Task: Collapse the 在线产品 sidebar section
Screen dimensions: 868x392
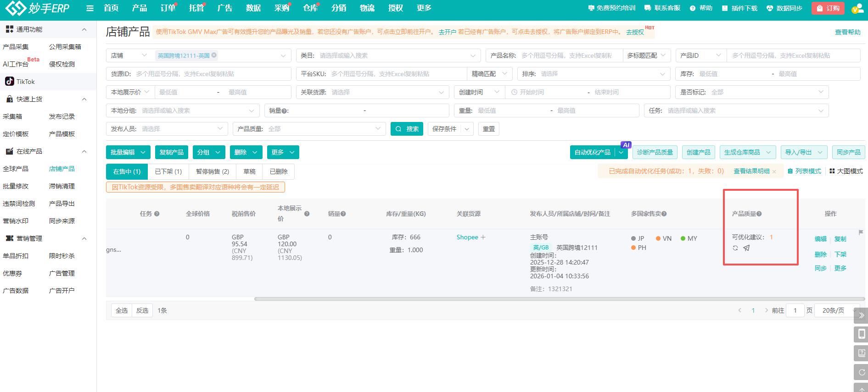Action: [x=84, y=151]
